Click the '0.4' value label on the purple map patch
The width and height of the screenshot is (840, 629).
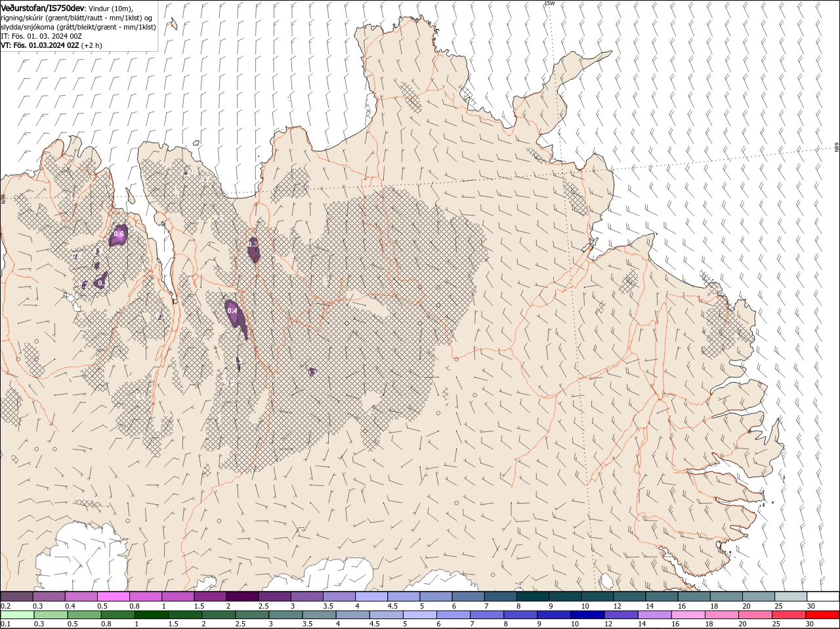tap(232, 311)
